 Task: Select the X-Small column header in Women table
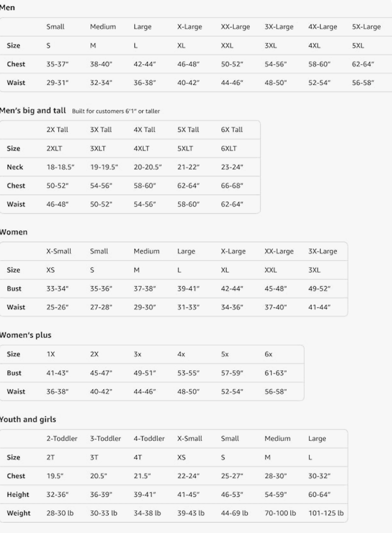pos(58,251)
